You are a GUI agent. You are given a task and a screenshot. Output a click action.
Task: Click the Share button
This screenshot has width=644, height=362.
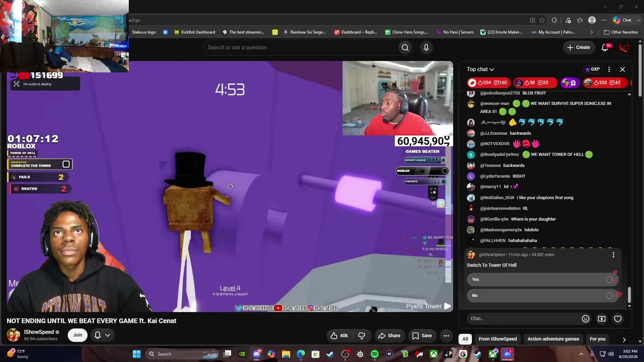pyautogui.click(x=389, y=335)
